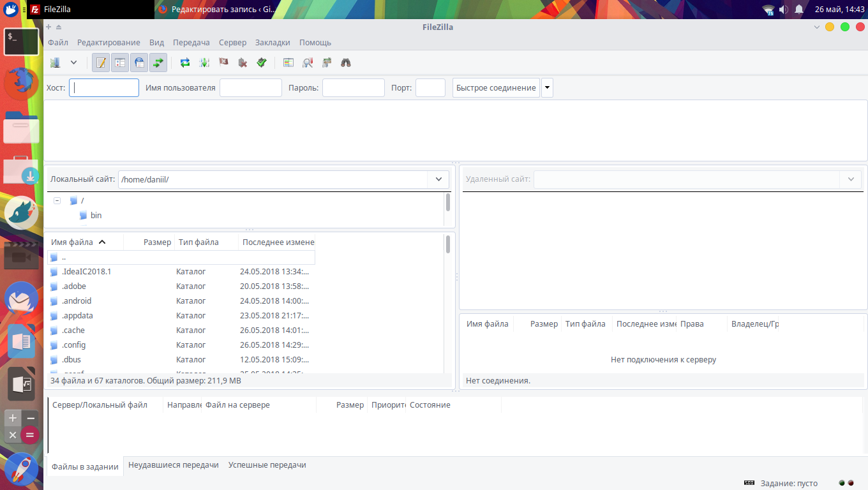Launch Thunderbird mail from the dock
Screen dimensions: 868x490
22,298
